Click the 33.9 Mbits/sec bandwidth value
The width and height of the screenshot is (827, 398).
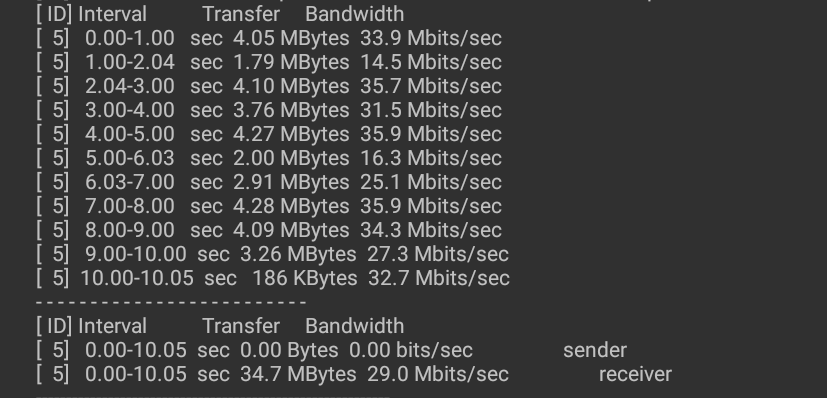point(431,38)
